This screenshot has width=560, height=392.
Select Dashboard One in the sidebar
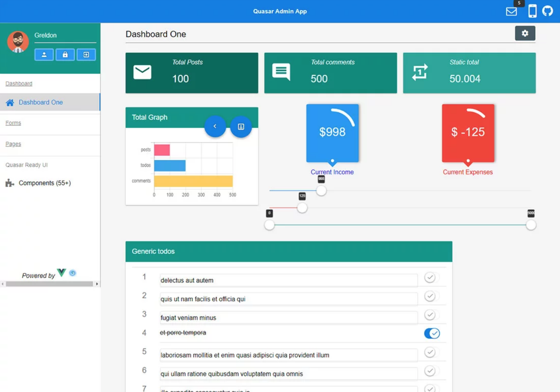(41, 102)
